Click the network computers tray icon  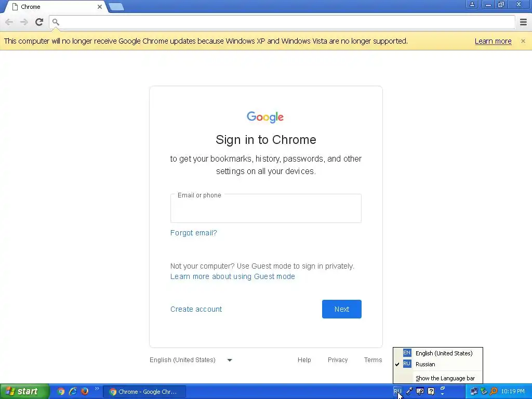474,392
